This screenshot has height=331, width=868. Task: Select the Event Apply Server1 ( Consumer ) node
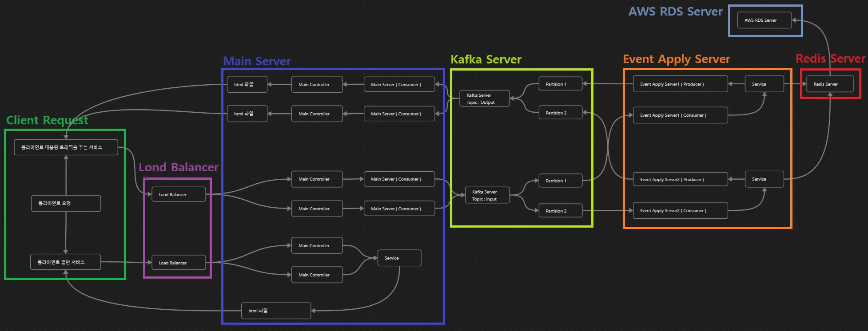(x=680, y=115)
